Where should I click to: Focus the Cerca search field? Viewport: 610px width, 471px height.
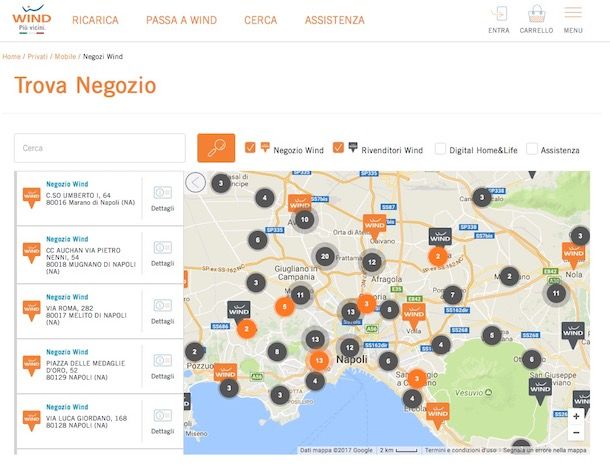(x=100, y=148)
